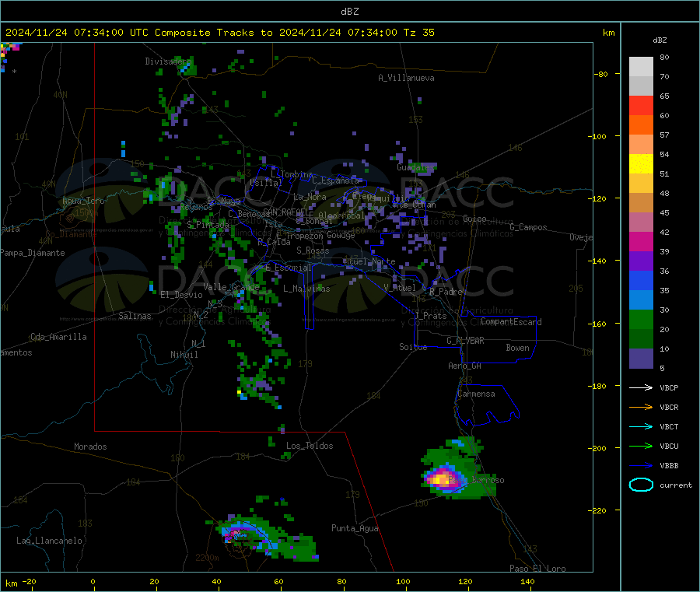
Task: Click the El_Desvio place label
Action: pos(181,295)
